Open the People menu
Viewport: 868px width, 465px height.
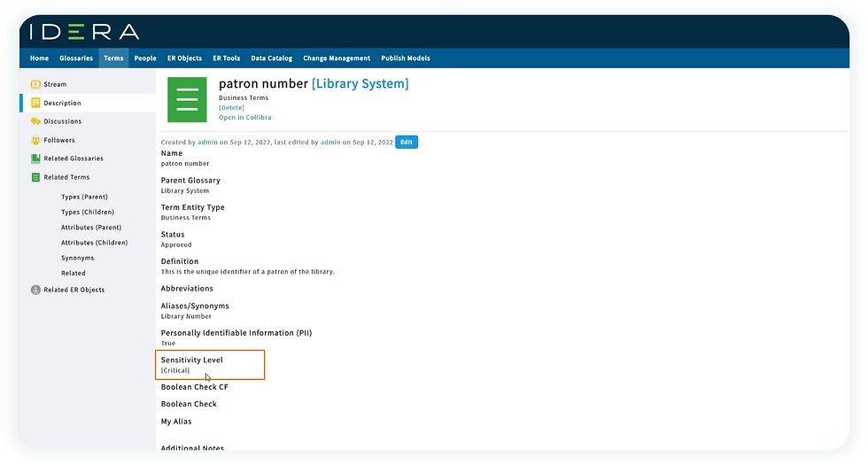(x=145, y=58)
